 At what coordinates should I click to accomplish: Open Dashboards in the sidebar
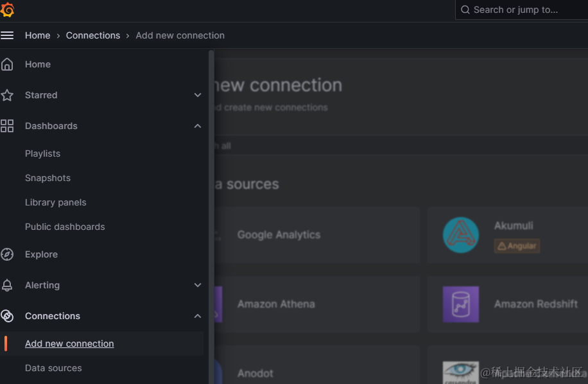pyautogui.click(x=51, y=126)
